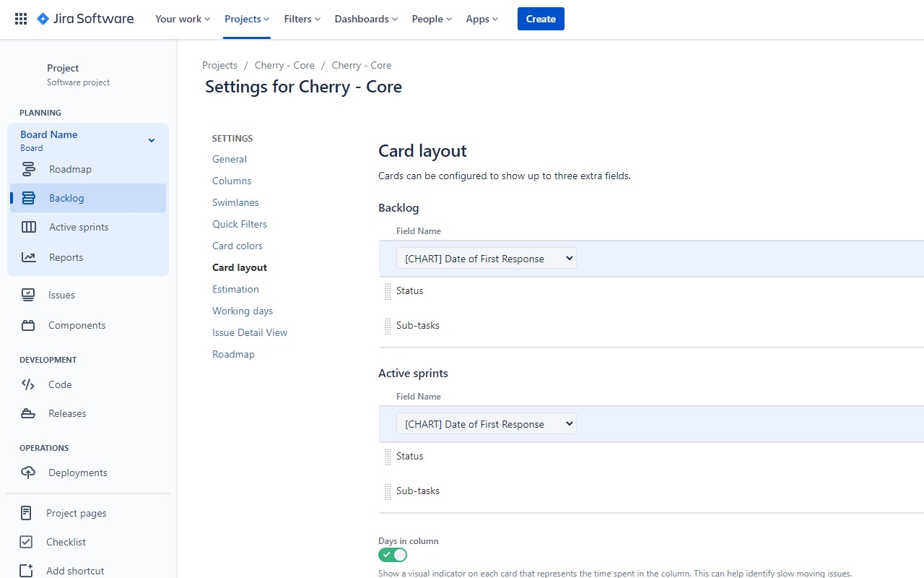Open the Projects menu in the top bar
This screenshot has height=578, width=924.
[x=246, y=19]
